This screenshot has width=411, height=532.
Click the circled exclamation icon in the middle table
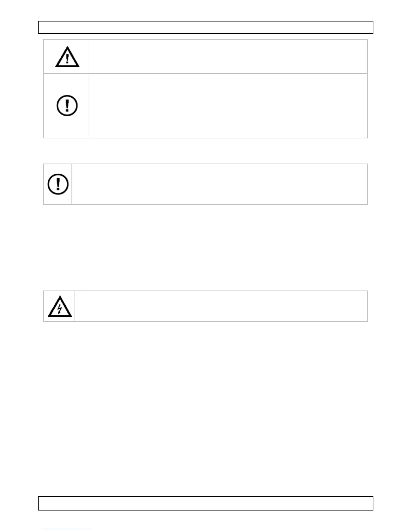(x=58, y=184)
